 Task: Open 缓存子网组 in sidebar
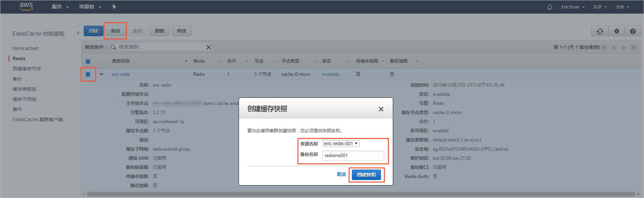(24, 99)
